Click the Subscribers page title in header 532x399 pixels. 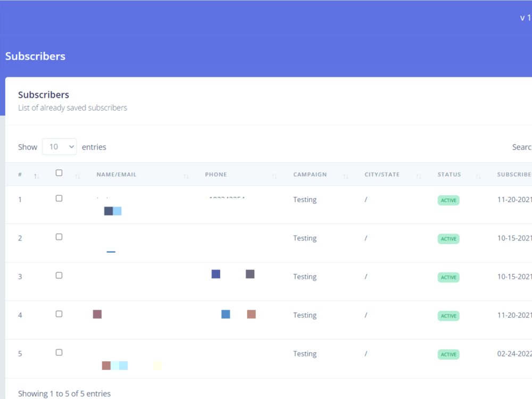point(35,56)
